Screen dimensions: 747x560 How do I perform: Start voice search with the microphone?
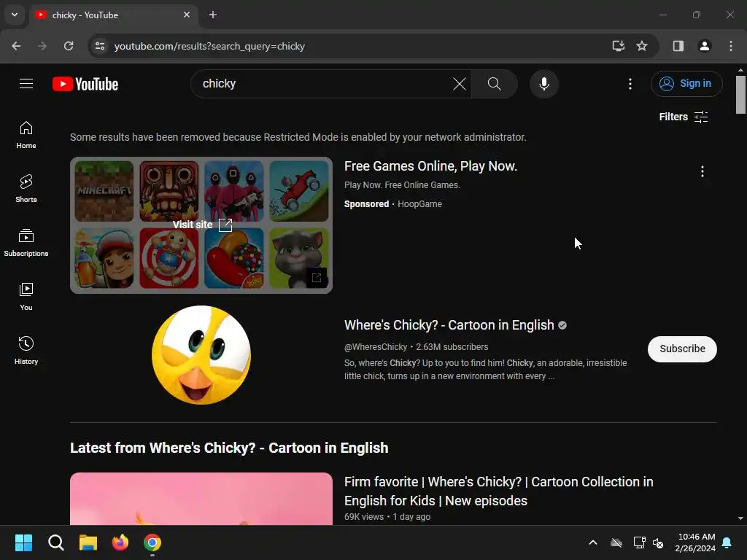[543, 84]
